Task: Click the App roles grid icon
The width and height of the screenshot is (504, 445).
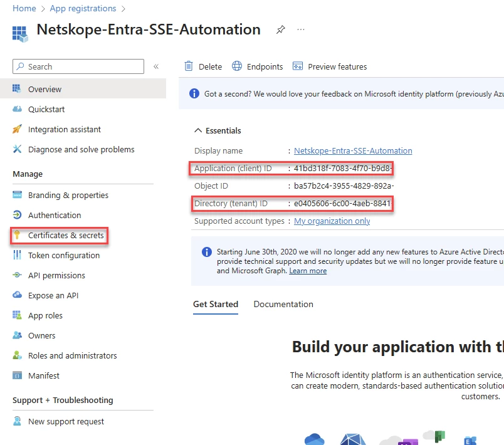Action: (17, 315)
